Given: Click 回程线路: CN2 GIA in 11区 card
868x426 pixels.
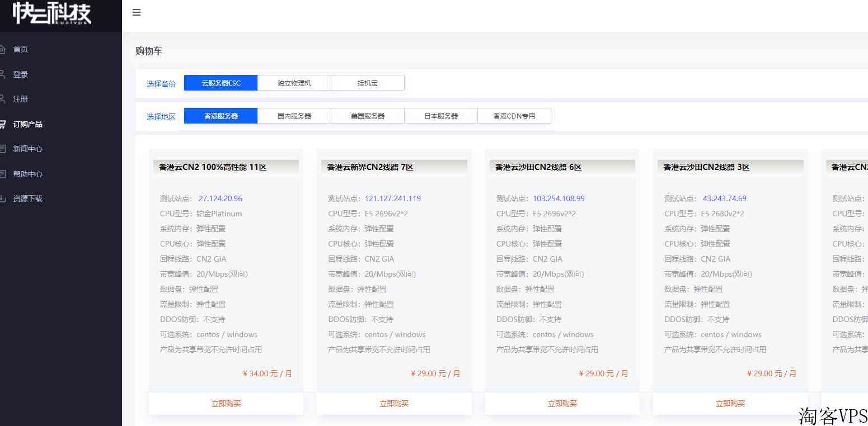Looking at the screenshot, I should (193, 259).
